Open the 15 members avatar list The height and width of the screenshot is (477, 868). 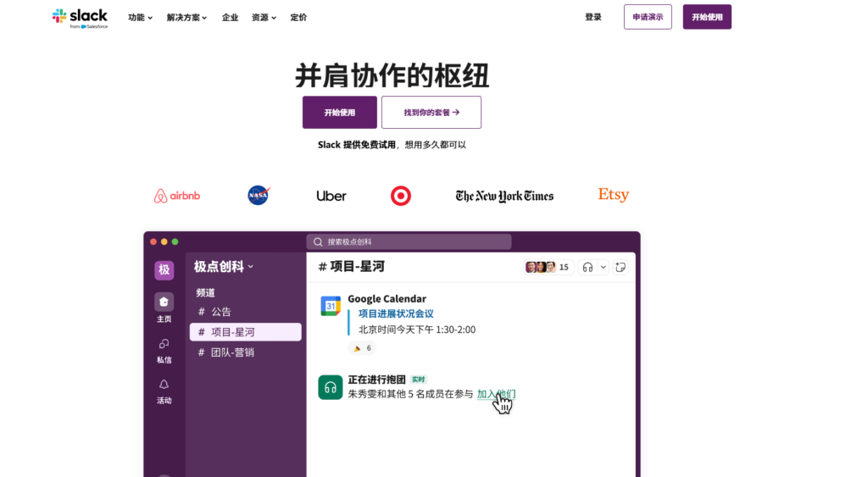click(547, 267)
